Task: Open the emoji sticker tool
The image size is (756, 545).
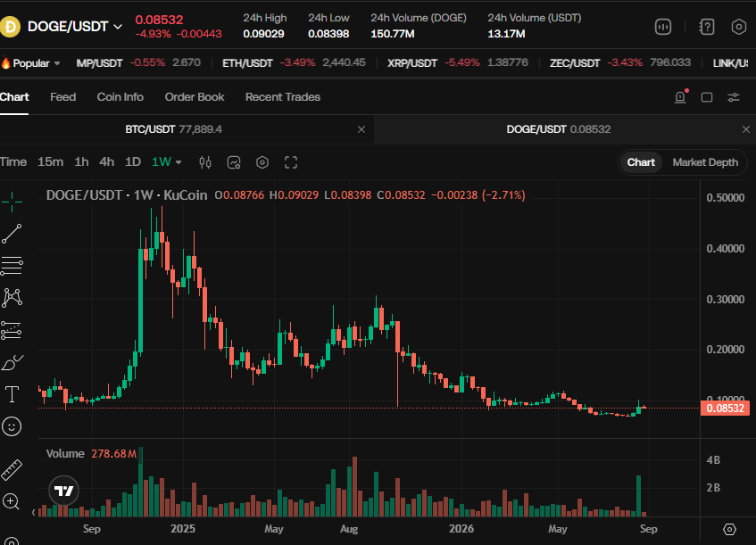Action: tap(12, 426)
